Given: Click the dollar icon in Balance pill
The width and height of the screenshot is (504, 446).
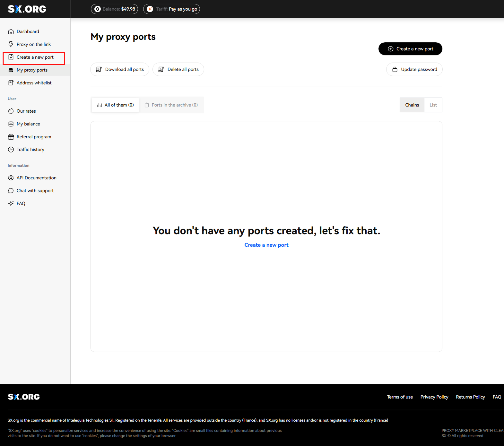Looking at the screenshot, I should [98, 9].
